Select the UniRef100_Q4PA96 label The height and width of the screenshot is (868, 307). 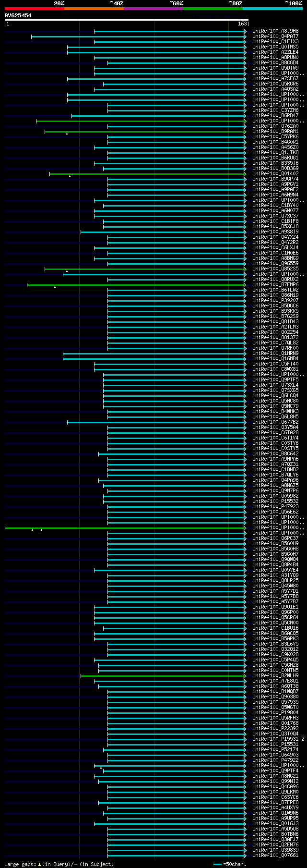pyautogui.click(x=275, y=480)
